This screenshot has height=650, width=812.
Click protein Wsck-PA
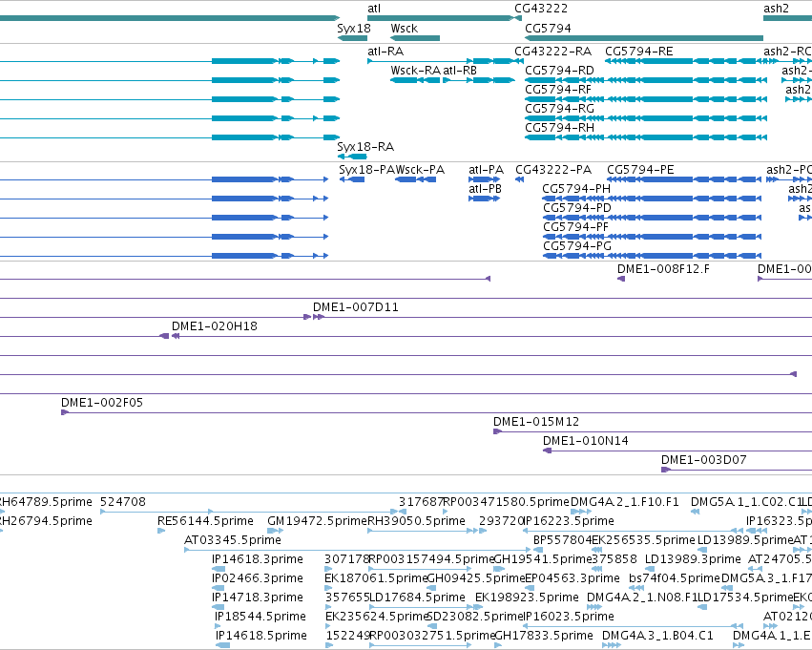(x=420, y=170)
